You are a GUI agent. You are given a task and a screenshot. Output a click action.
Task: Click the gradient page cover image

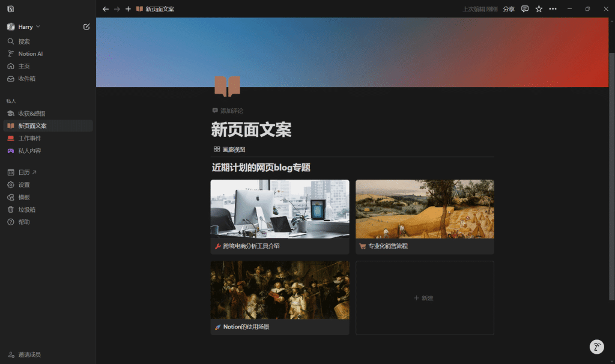coord(352,52)
